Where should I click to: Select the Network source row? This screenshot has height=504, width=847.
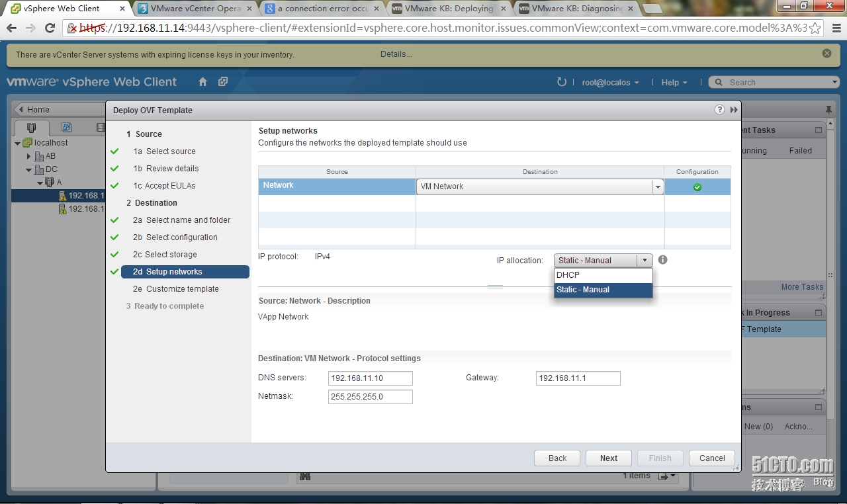click(x=337, y=186)
